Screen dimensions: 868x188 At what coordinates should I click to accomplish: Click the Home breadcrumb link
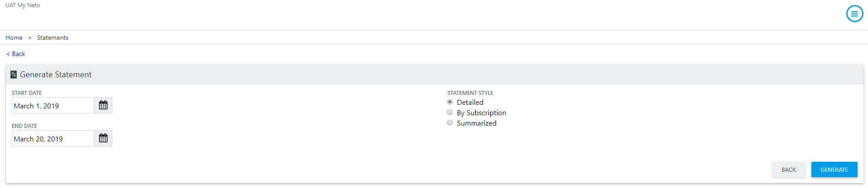point(14,38)
